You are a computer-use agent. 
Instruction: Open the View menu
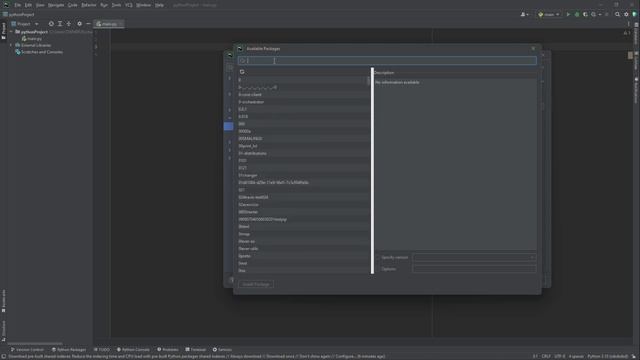pyautogui.click(x=40, y=5)
